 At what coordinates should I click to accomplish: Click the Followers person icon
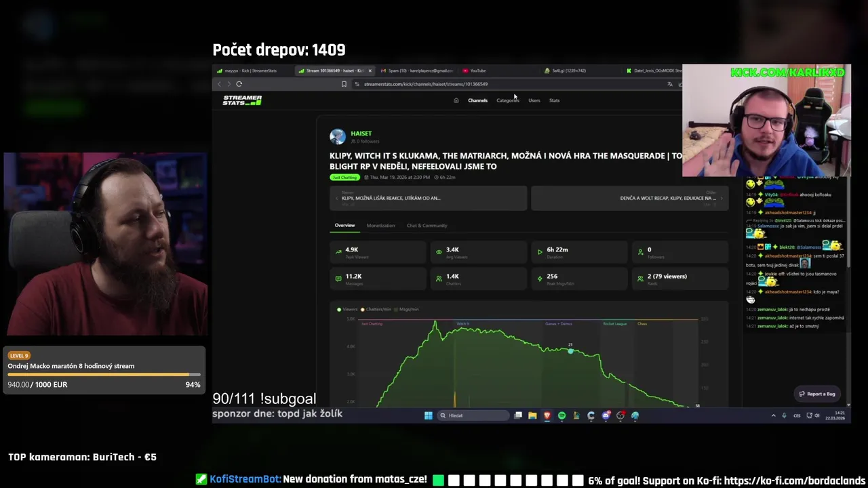(640, 251)
